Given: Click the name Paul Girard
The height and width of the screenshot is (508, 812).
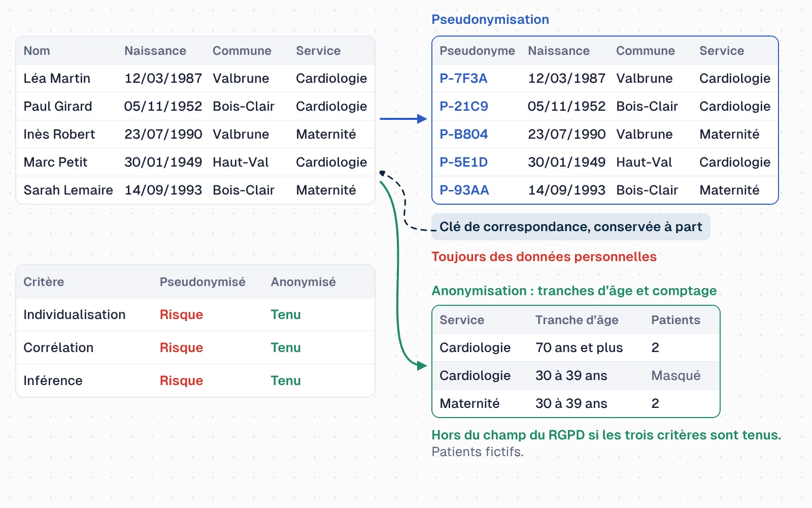Looking at the screenshot, I should [58, 106].
